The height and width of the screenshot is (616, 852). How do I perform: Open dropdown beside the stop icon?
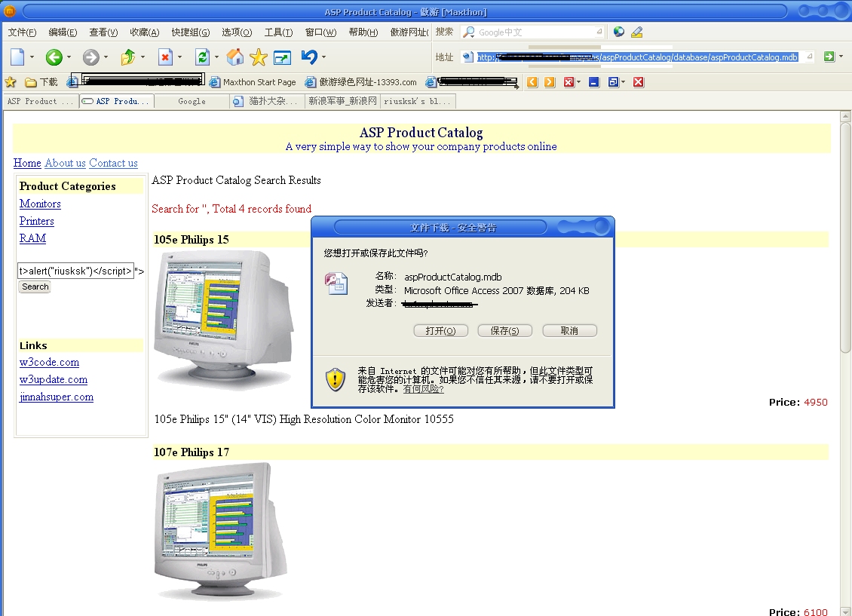tap(180, 57)
